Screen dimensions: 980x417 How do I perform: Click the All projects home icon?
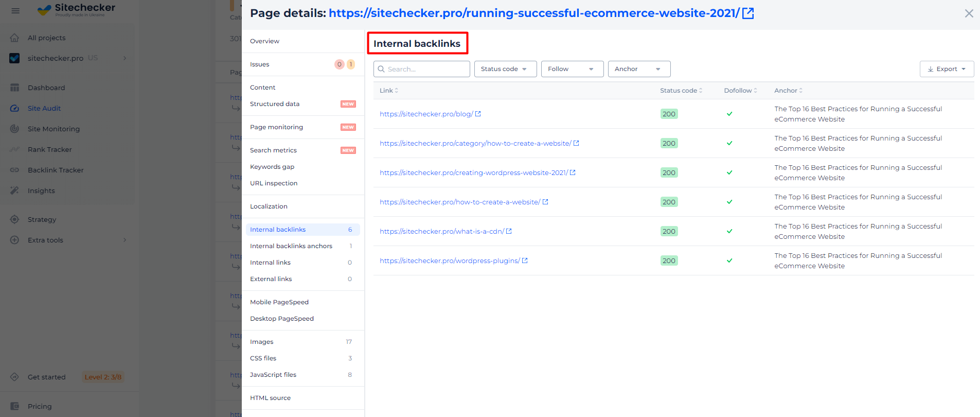14,38
